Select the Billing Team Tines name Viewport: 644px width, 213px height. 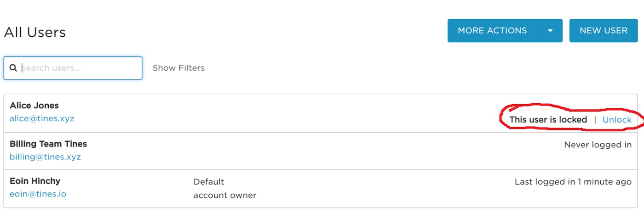(x=48, y=144)
